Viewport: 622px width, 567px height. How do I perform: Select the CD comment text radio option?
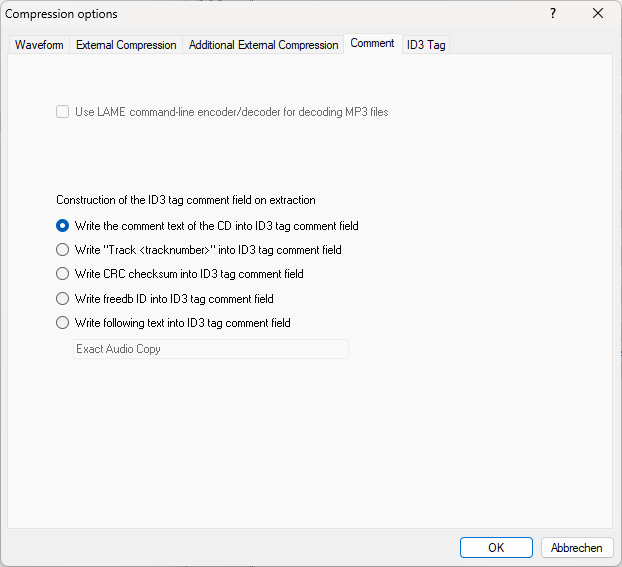tap(63, 226)
